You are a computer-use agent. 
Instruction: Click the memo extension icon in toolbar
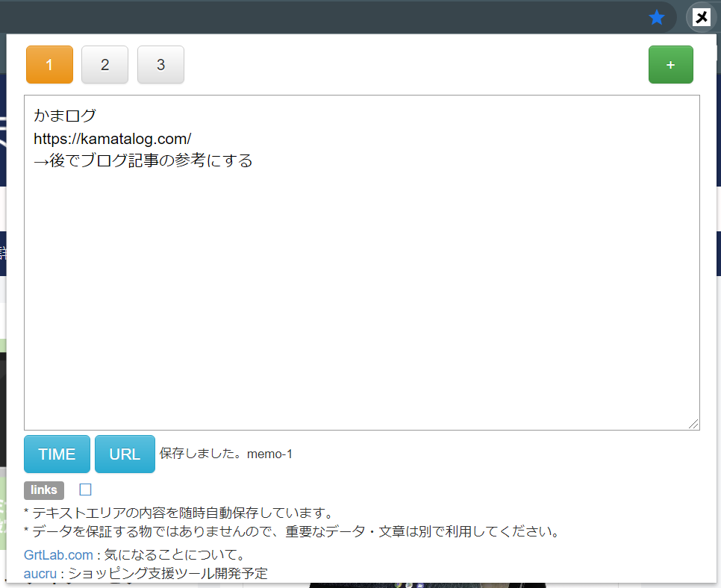click(702, 18)
